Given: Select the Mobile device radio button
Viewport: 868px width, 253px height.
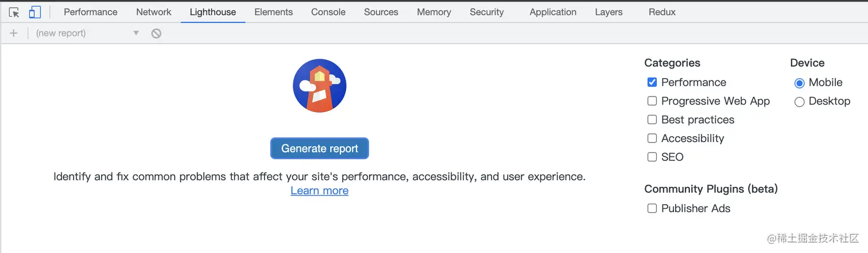Looking at the screenshot, I should click(x=799, y=83).
